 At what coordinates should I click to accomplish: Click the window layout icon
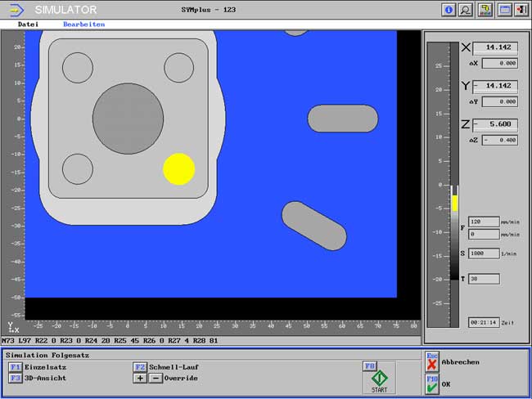[503, 10]
